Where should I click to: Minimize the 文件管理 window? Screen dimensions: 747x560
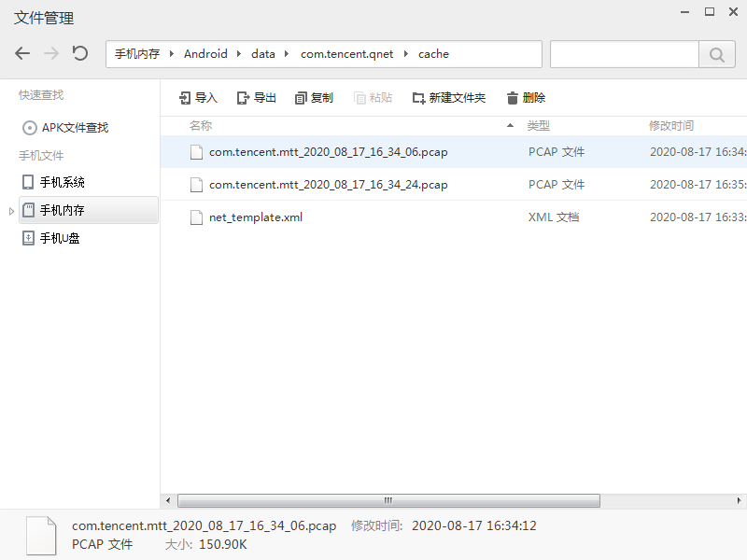(685, 12)
